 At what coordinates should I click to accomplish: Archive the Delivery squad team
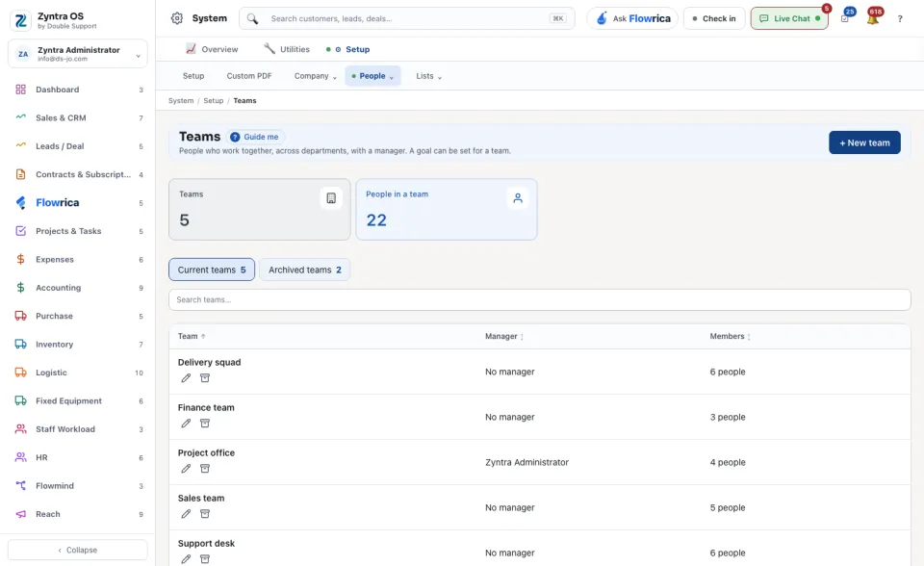pos(204,378)
